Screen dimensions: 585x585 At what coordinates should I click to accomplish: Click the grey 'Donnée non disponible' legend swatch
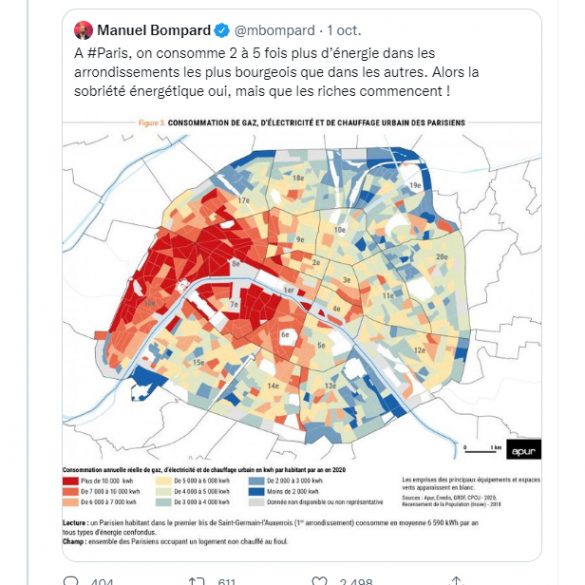point(257,502)
